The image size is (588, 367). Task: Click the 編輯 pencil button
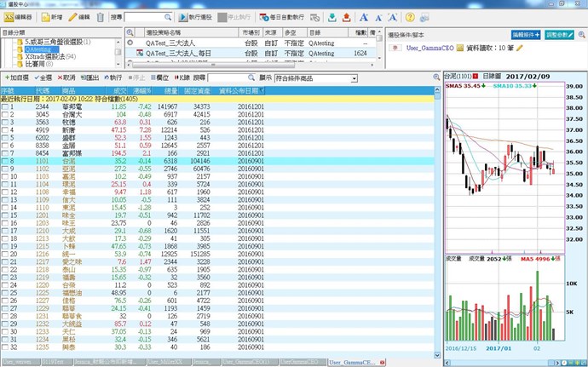point(79,17)
